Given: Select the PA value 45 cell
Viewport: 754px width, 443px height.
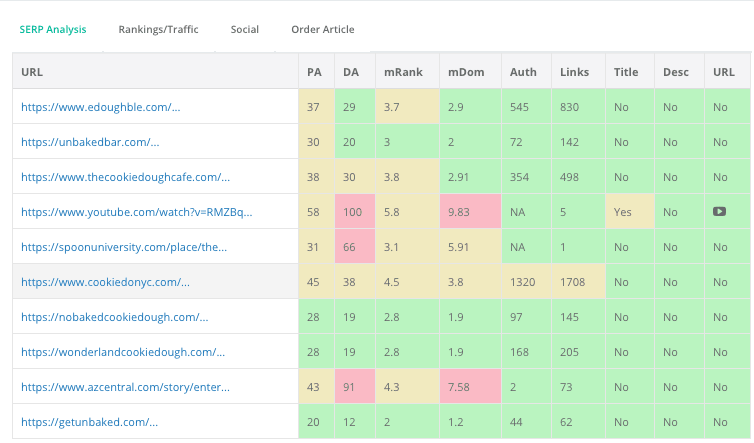Looking at the screenshot, I should (316, 282).
